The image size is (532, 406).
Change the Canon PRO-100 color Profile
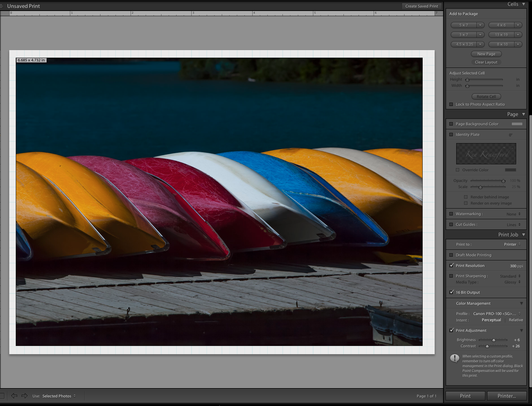pyautogui.click(x=495, y=313)
